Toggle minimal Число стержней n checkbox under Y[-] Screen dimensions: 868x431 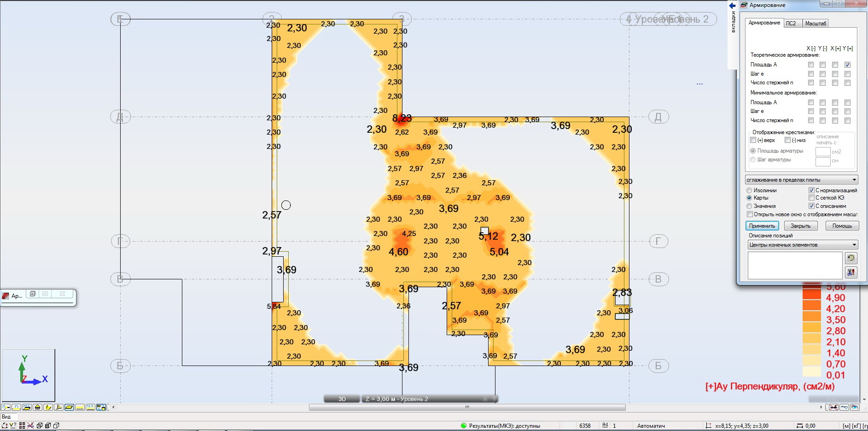pyautogui.click(x=822, y=120)
